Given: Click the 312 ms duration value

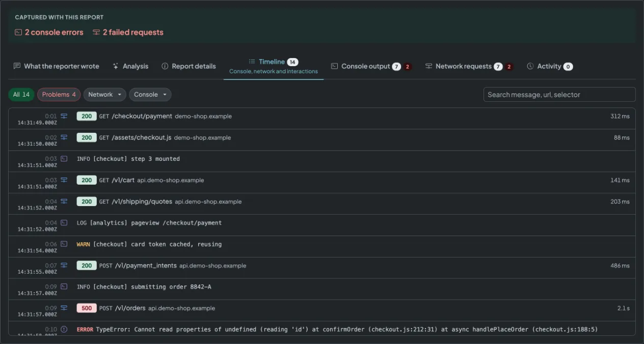Looking at the screenshot, I should tap(620, 116).
